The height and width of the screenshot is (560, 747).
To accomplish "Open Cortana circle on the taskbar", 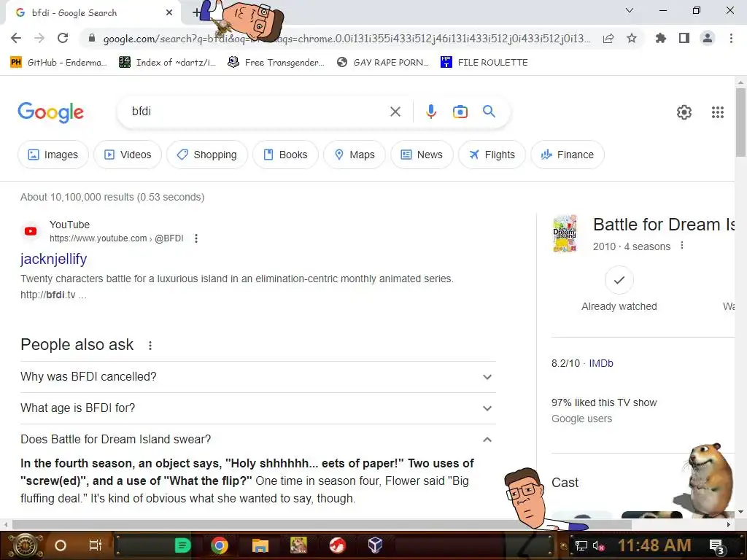I will (x=60, y=545).
